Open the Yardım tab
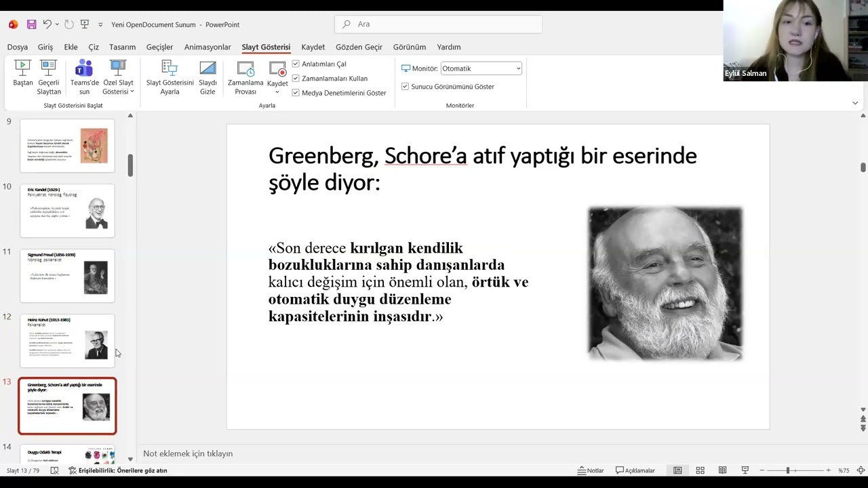The height and width of the screenshot is (488, 868). pos(449,47)
